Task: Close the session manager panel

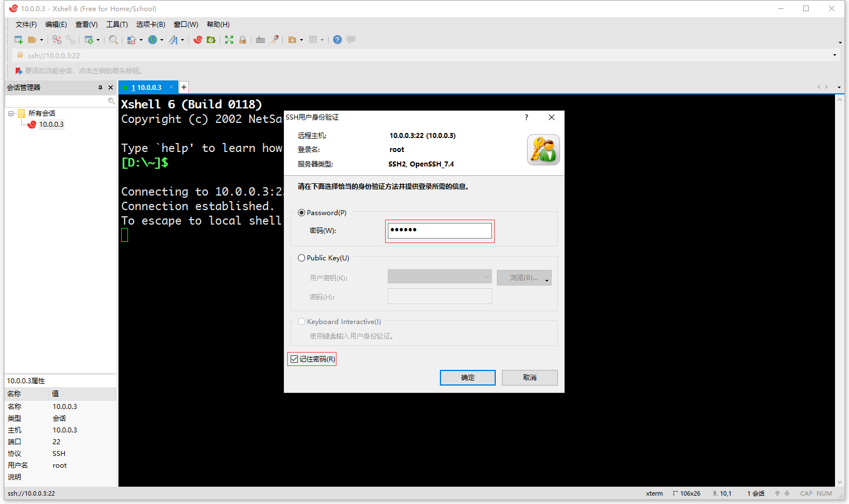Action: click(x=111, y=88)
